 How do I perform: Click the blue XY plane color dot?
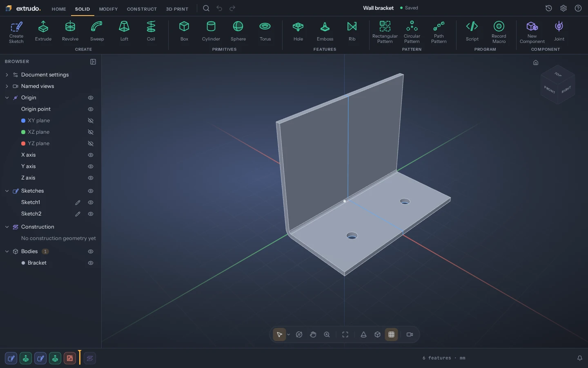coord(23,121)
